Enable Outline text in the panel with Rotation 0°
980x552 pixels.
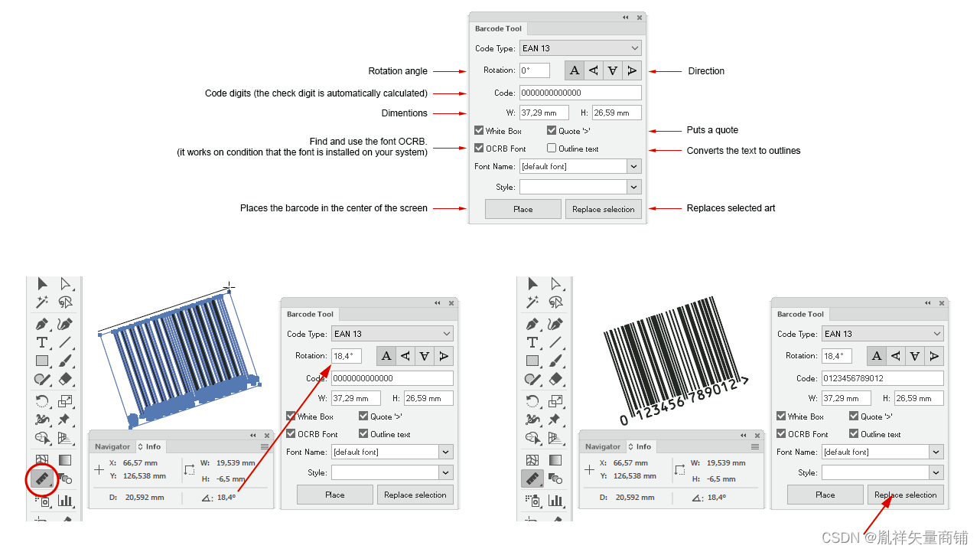552,149
